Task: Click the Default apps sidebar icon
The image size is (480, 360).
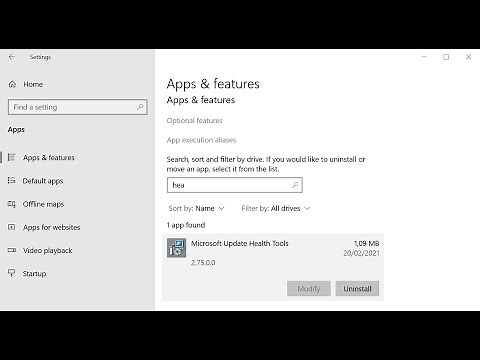Action: pos(12,181)
